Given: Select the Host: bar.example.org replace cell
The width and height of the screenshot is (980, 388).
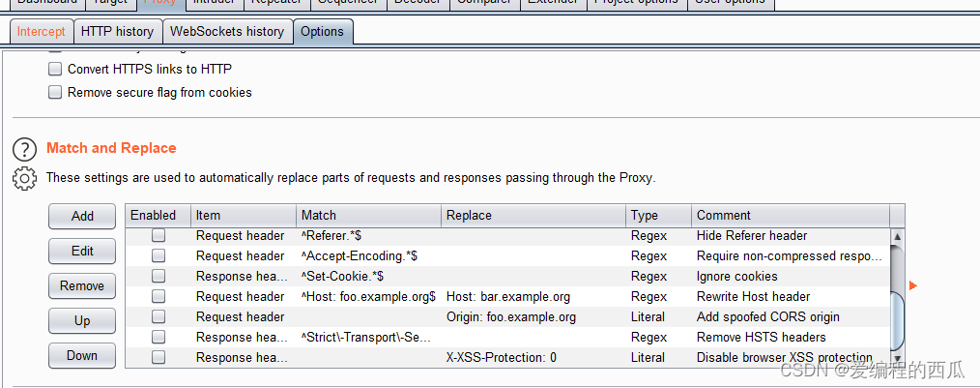Looking at the screenshot, I should click(x=533, y=297).
